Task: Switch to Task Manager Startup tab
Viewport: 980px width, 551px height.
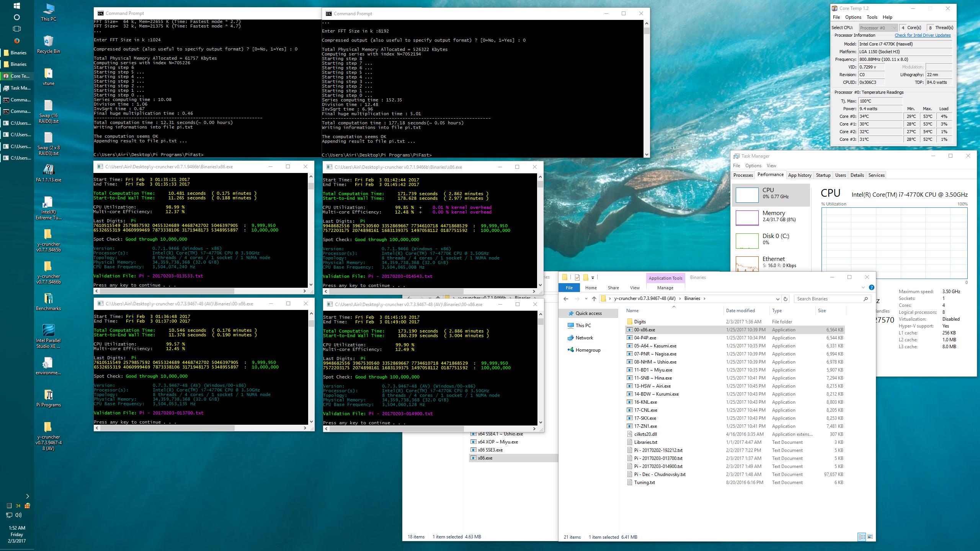Action: [823, 175]
